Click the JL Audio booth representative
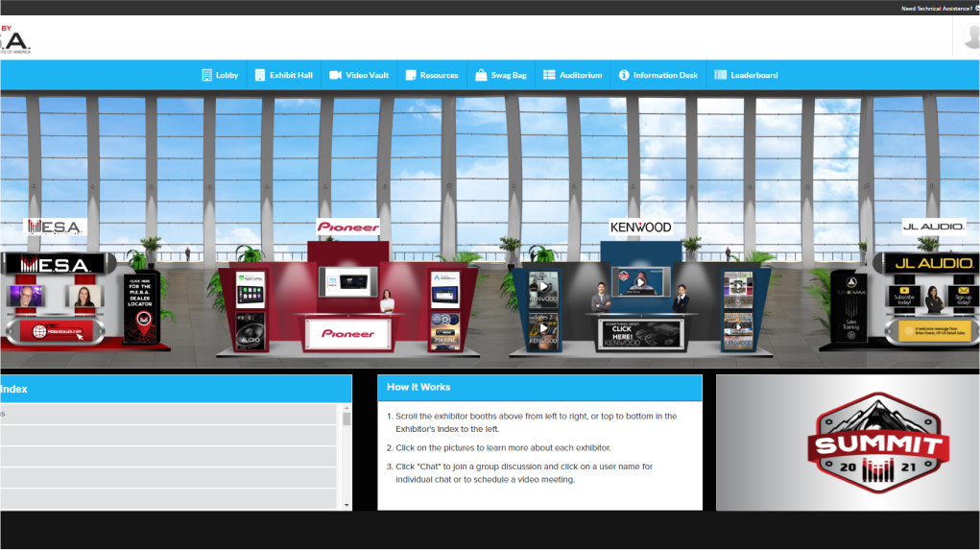Image resolution: width=980 pixels, height=550 pixels. point(934,299)
